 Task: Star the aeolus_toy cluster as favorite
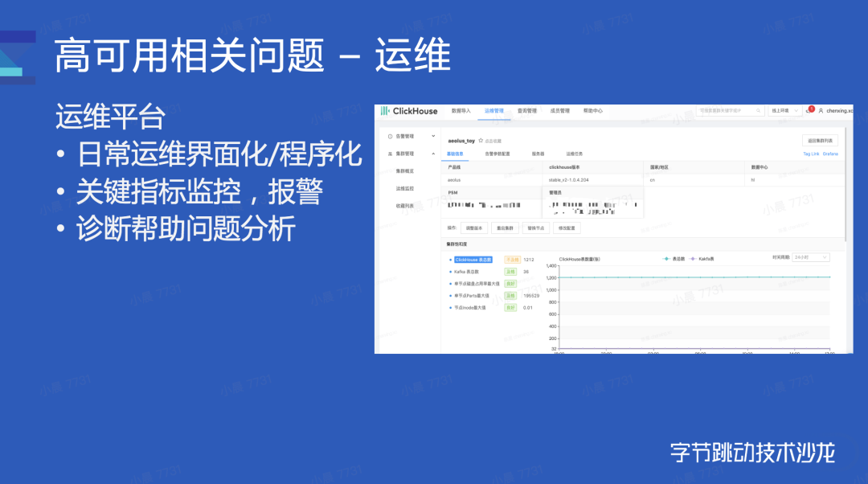pyautogui.click(x=481, y=141)
